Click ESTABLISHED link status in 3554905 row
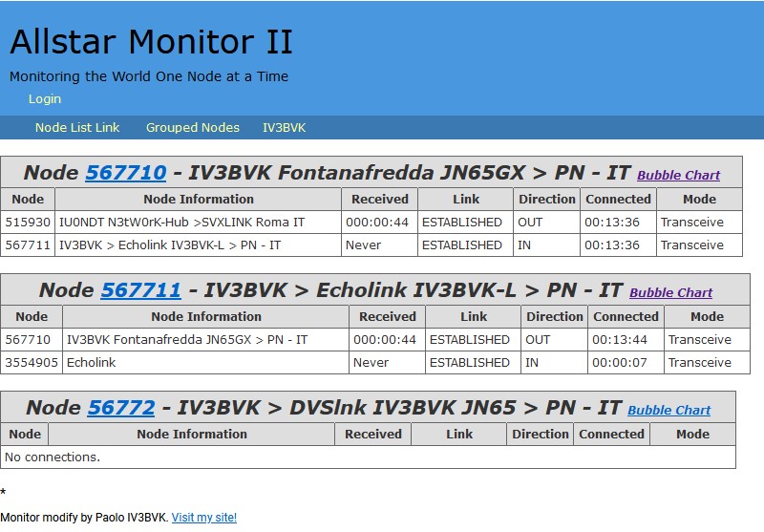This screenshot has width=764, height=532. tap(470, 362)
